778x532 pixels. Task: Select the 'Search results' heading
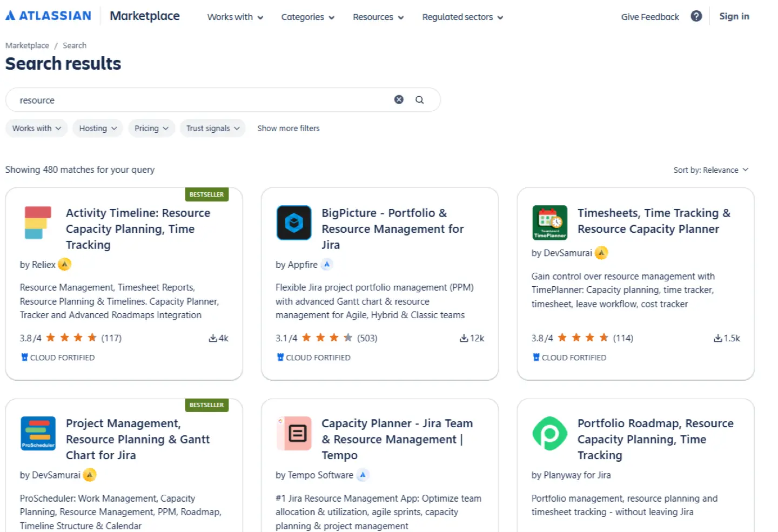pos(63,64)
